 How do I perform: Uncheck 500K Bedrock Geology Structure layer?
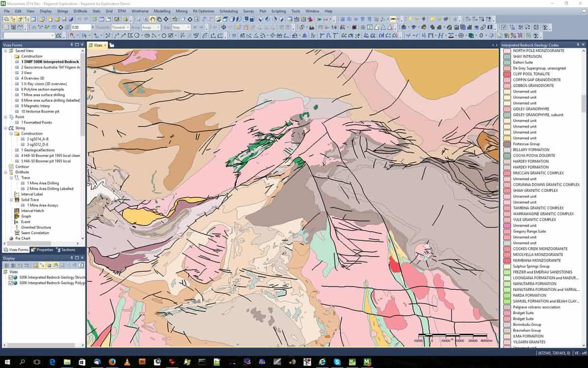(11, 277)
